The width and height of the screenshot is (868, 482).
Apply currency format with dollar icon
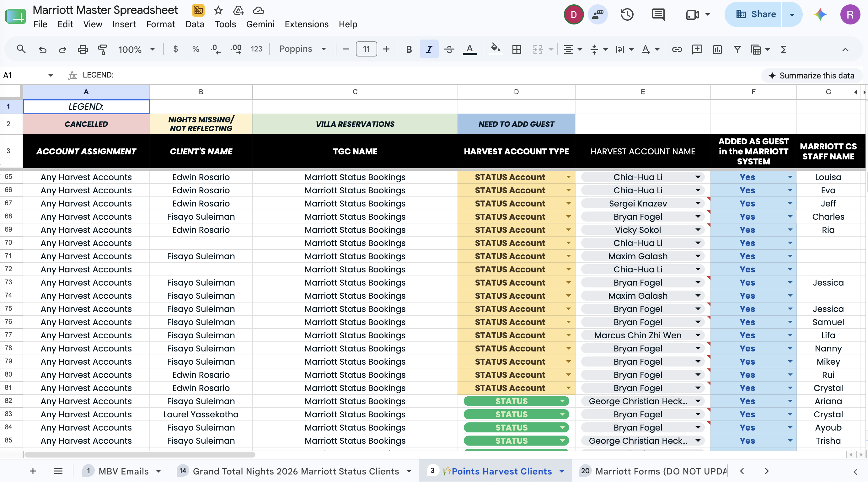coord(175,49)
